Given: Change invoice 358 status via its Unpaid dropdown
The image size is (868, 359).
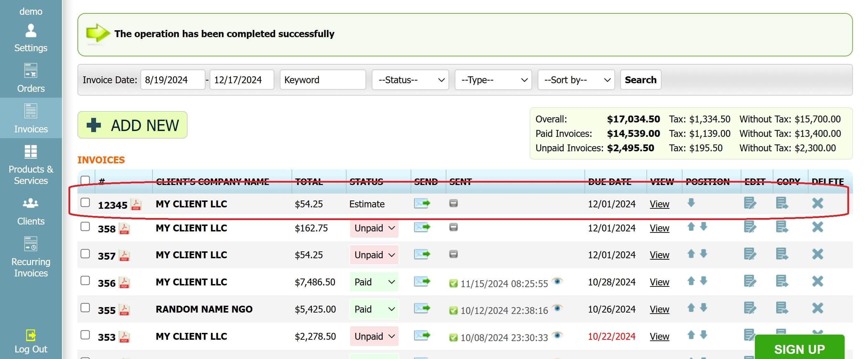Looking at the screenshot, I should point(373,228).
